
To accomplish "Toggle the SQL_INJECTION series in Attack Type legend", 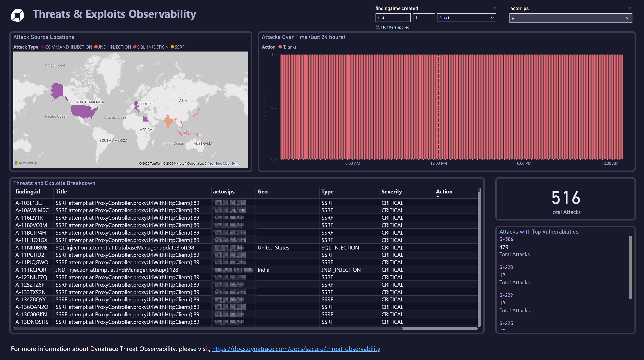I will [x=135, y=47].
